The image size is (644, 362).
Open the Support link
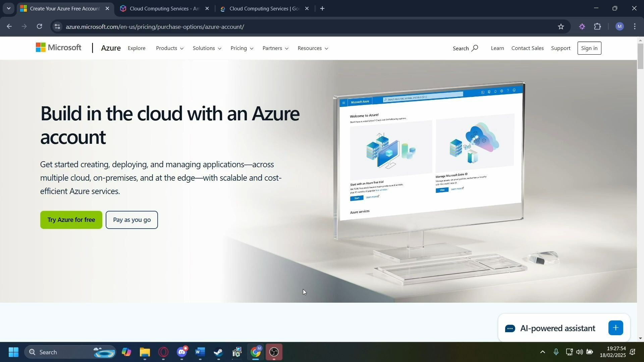coord(560,48)
